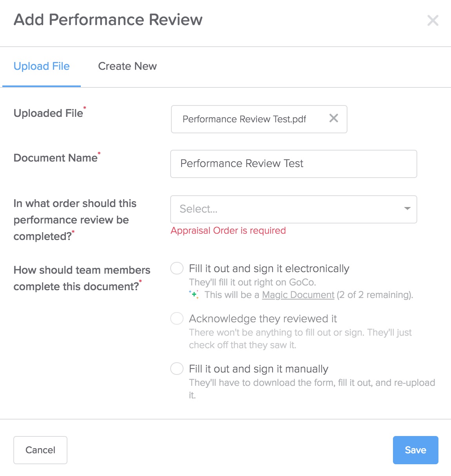Click the Performance Review Test.pdf file field
Screen dimensions: 451x476
(x=259, y=119)
